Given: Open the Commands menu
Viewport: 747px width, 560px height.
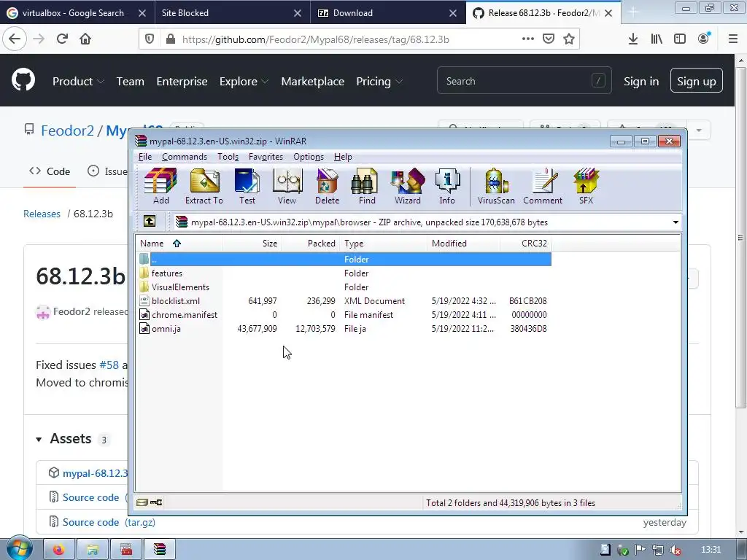Looking at the screenshot, I should pos(185,157).
